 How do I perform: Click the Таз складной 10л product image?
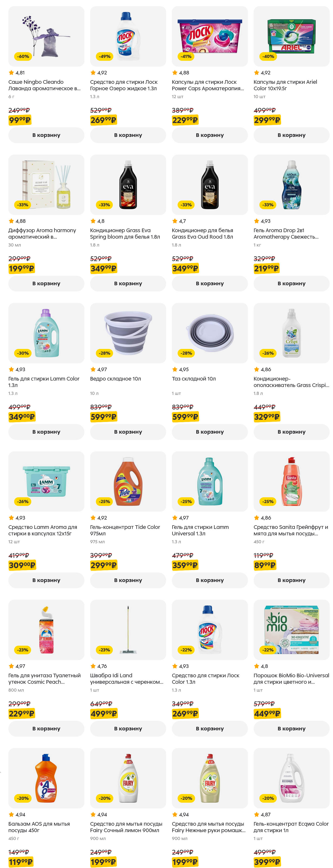210,333
